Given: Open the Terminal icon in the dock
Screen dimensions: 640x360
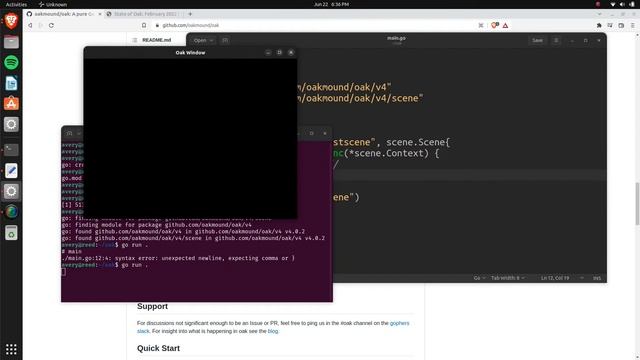Looking at the screenshot, I should click(11, 150).
